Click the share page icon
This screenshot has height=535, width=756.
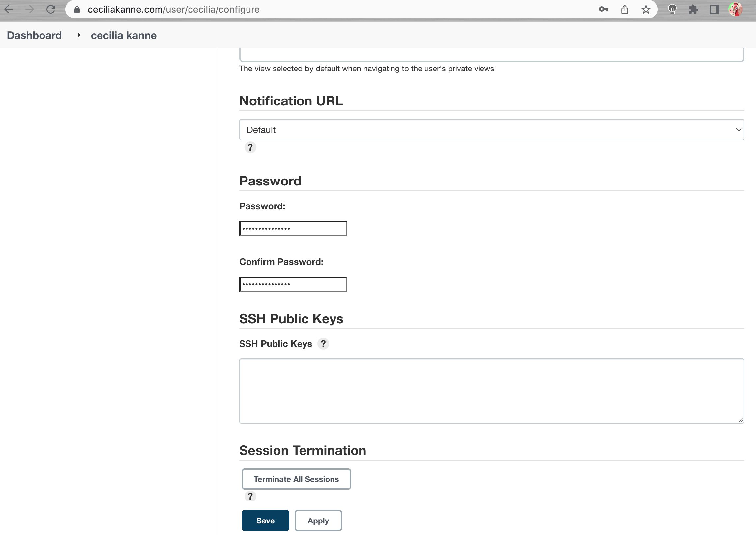click(x=625, y=9)
